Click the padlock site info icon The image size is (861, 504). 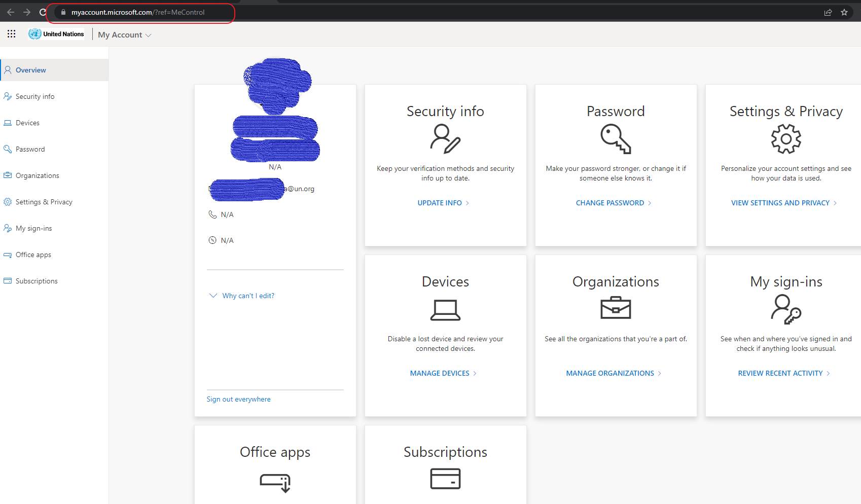point(63,12)
